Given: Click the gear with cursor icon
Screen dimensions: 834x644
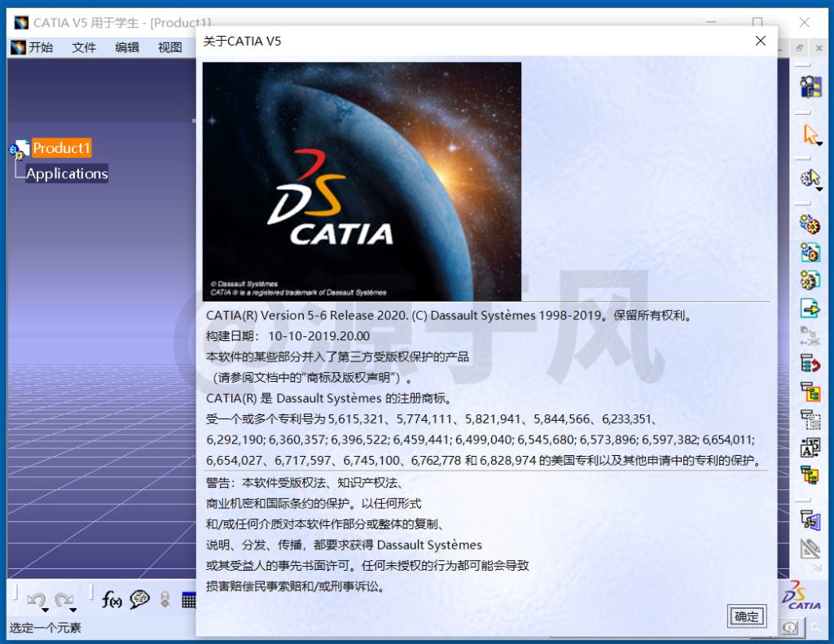Looking at the screenshot, I should click(810, 177).
